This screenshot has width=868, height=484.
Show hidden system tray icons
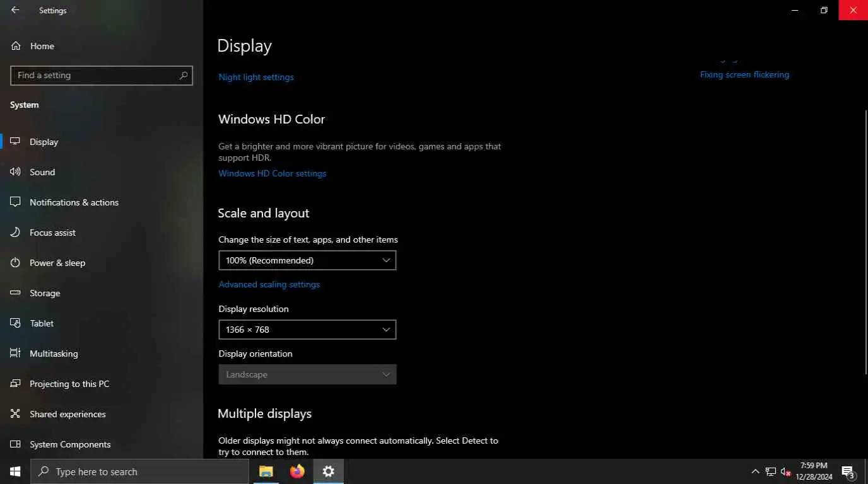755,471
